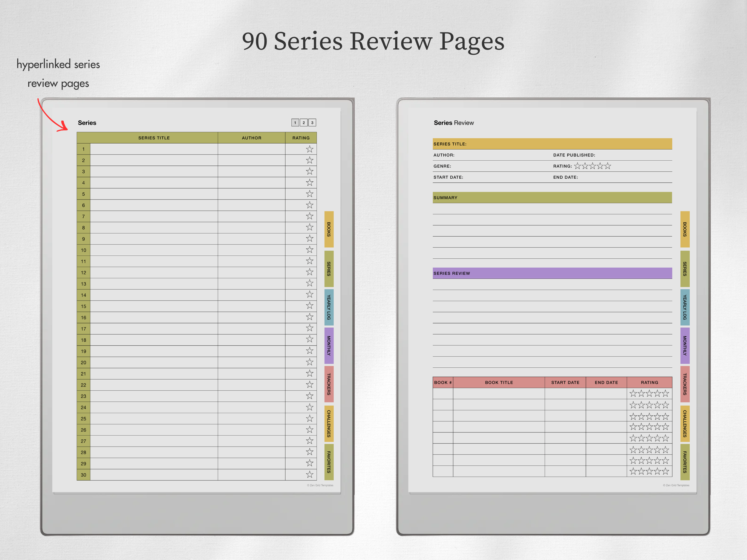
Task: Tap the rating star in row 24
Action: [x=310, y=407]
